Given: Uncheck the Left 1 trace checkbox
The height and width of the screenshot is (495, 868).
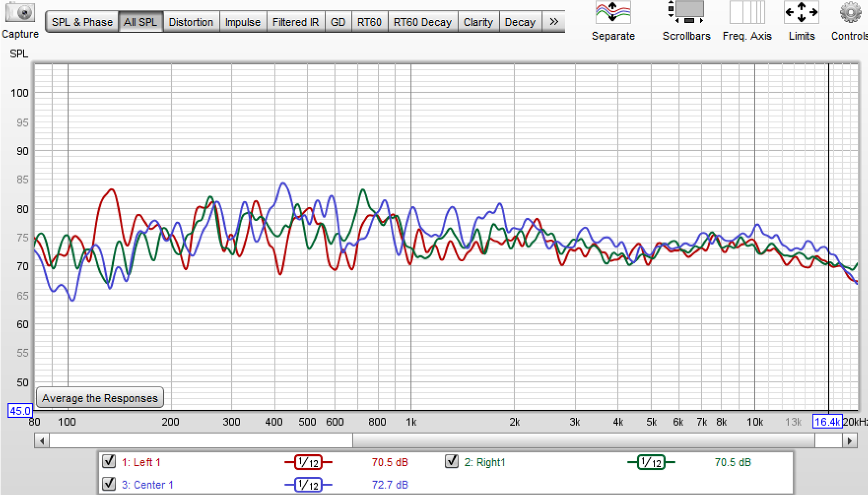Looking at the screenshot, I should (x=109, y=461).
